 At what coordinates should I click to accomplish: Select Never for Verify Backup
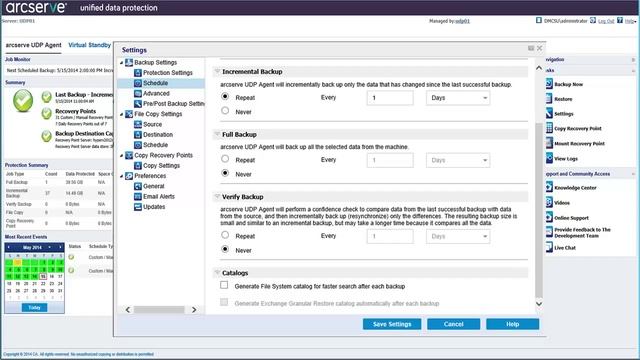[x=225, y=249]
